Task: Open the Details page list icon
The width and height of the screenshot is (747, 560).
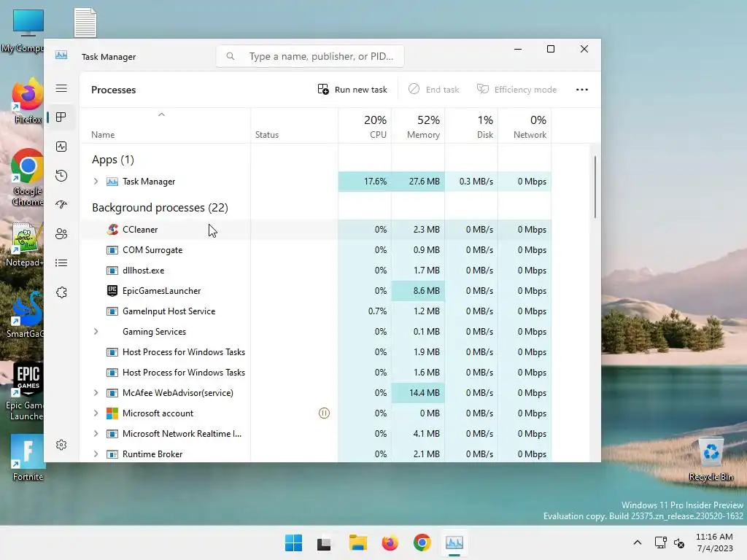Action: pyautogui.click(x=61, y=262)
